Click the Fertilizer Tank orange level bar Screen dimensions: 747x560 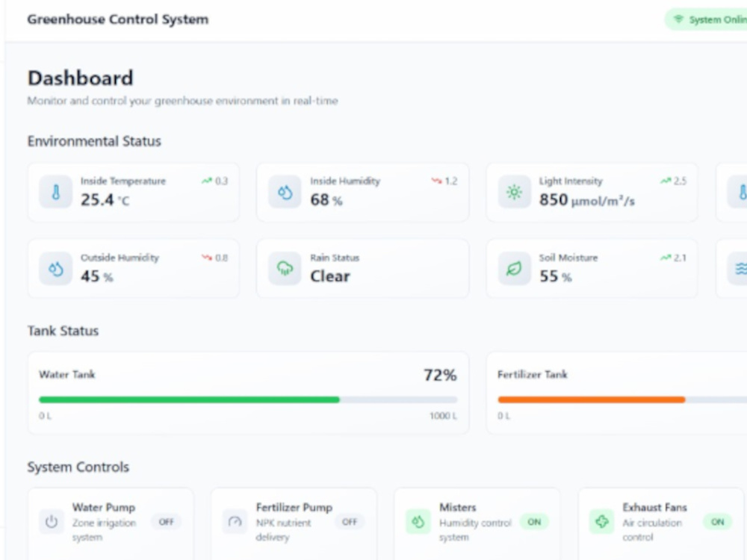[591, 399]
